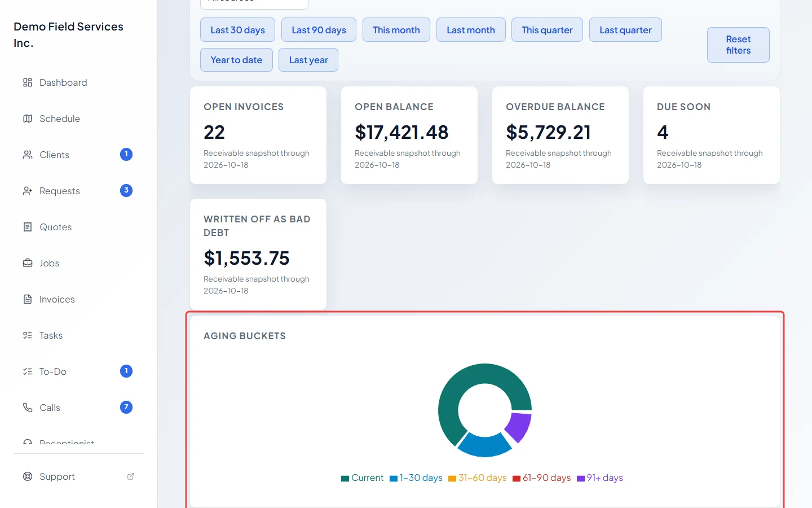Click the 61–90 days legend swatch
812x508 pixels.
[x=517, y=479]
